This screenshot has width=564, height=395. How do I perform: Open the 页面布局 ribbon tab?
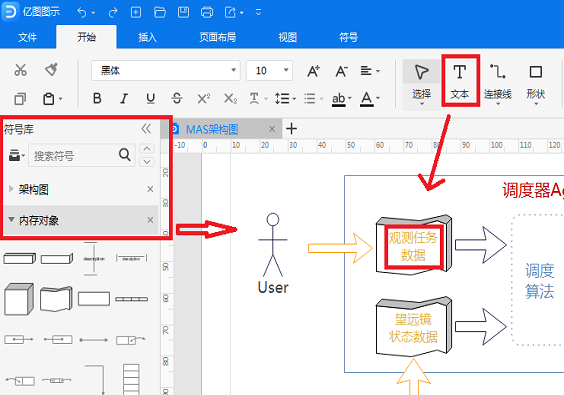click(x=218, y=37)
